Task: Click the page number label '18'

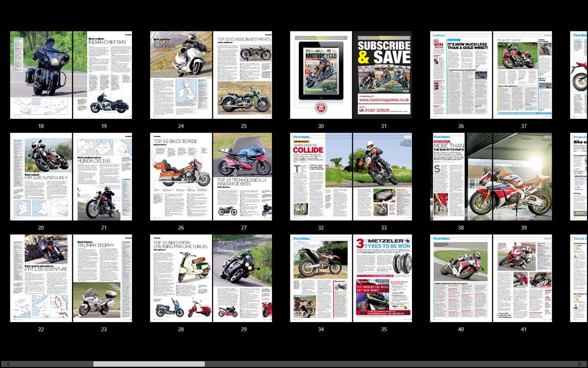Action: coord(41,126)
